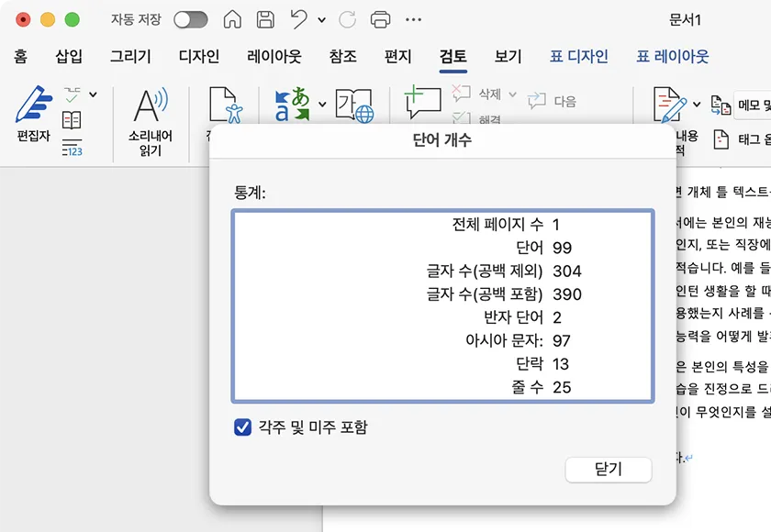Click the markup display icon left of 메모
Image resolution: width=771 pixels, height=532 pixels.
coord(721,105)
